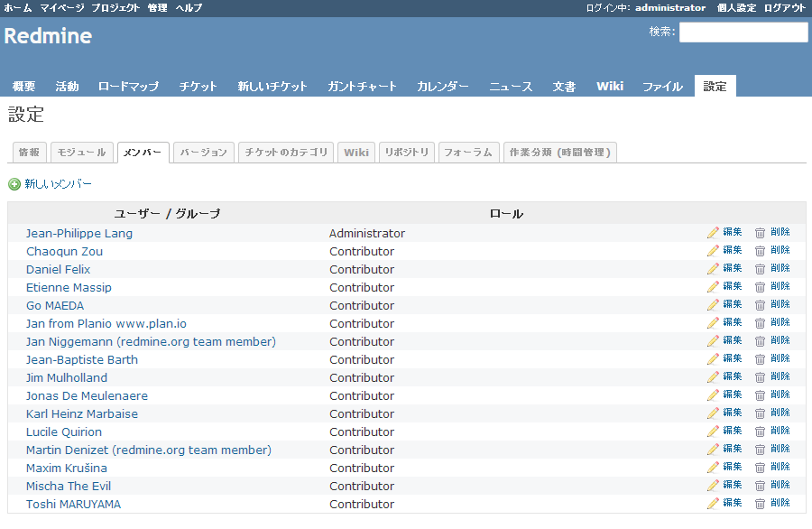Open the フォーラム settings tab
812x529 pixels.
(x=468, y=153)
